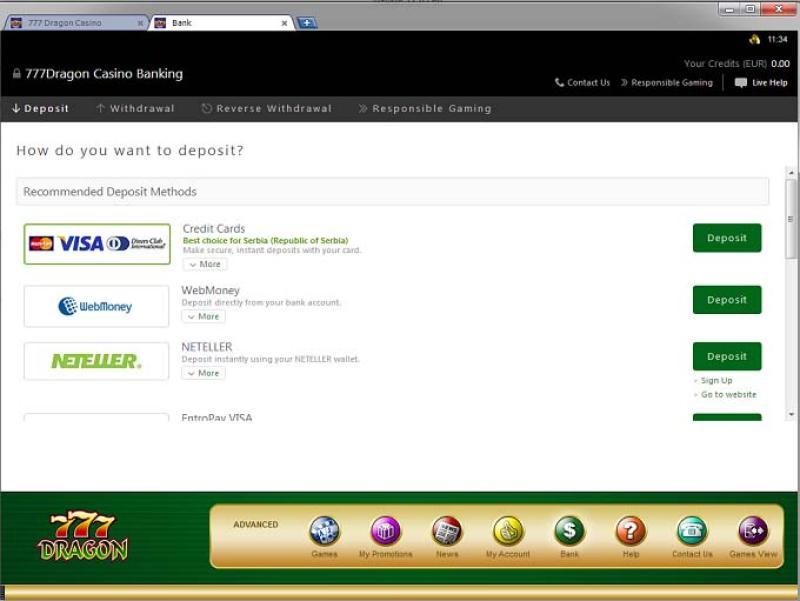800x601 pixels.
Task: Expand More under NETELLER
Action: pos(203,374)
